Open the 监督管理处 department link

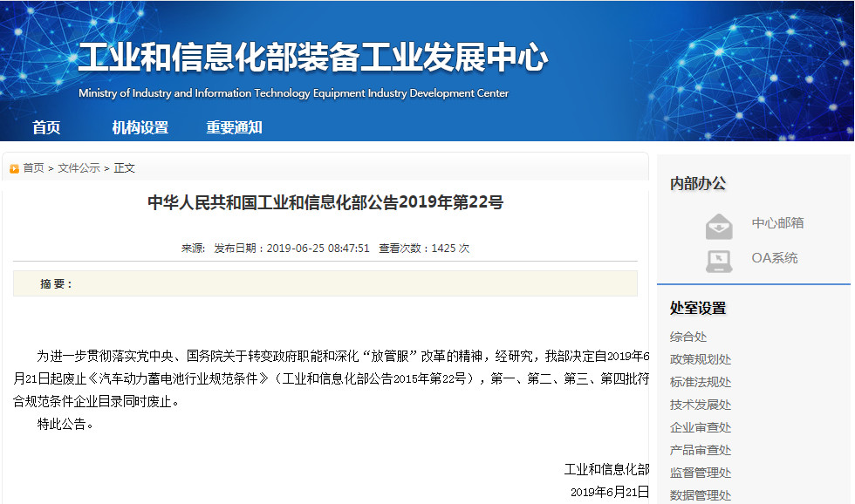click(700, 473)
